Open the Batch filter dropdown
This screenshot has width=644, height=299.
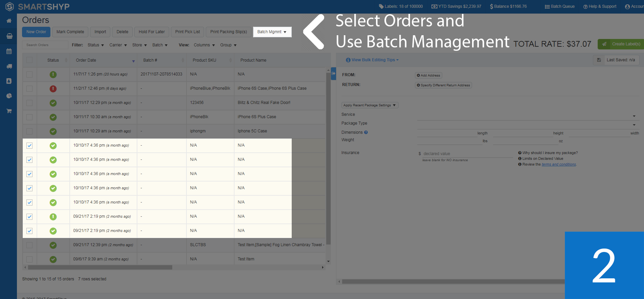tap(160, 45)
